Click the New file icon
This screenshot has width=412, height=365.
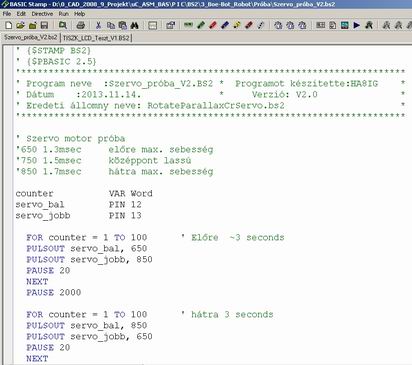click(x=9, y=25)
